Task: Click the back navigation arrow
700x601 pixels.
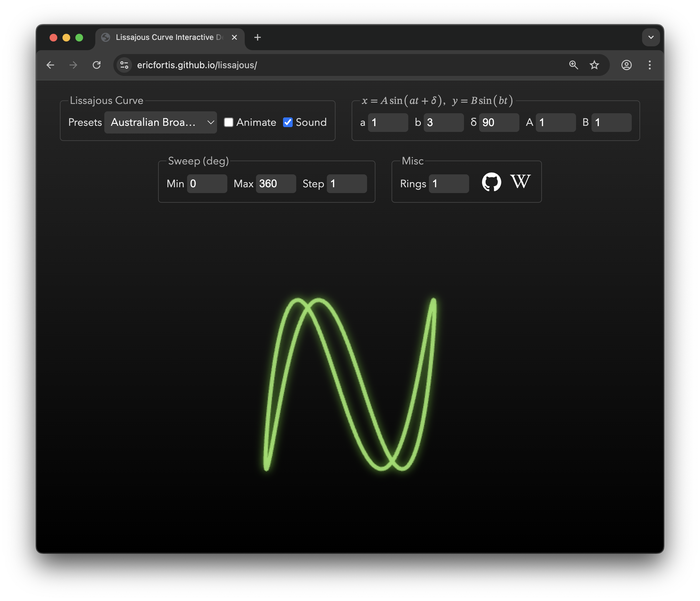Action: point(50,65)
